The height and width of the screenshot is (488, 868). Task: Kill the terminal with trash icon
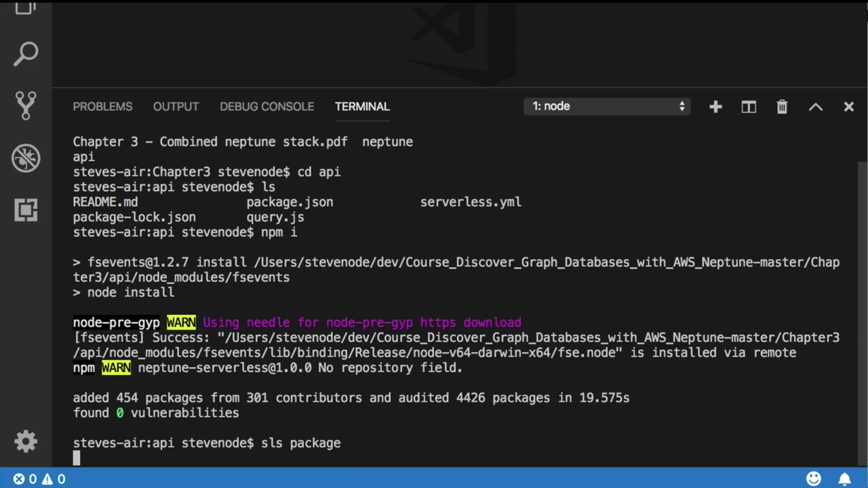click(782, 106)
